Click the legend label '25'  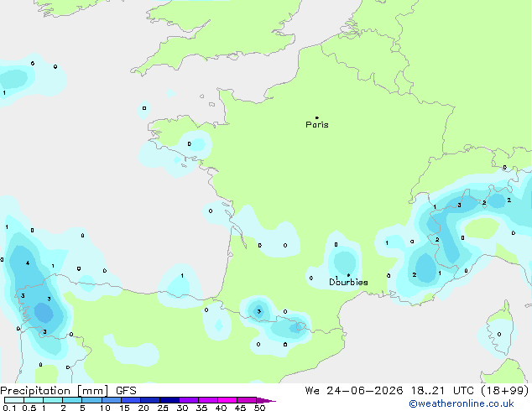pos(163,408)
